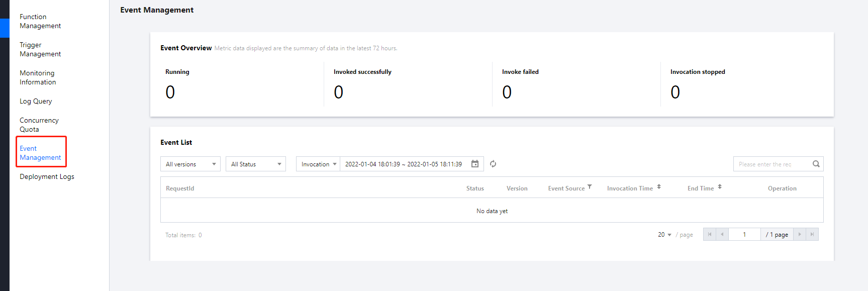Go to Trigger Management
The height and width of the screenshot is (291, 868).
40,49
